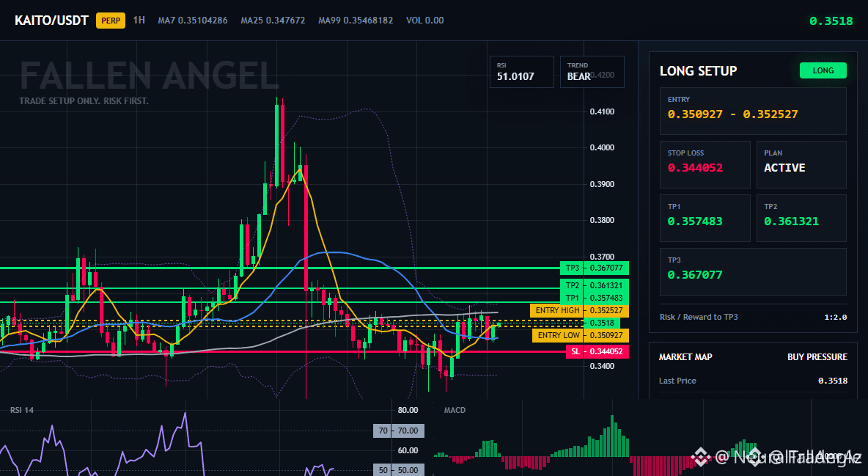Click the KAITO/USDT pair title
Screen dimensions: 868x476
(51, 21)
